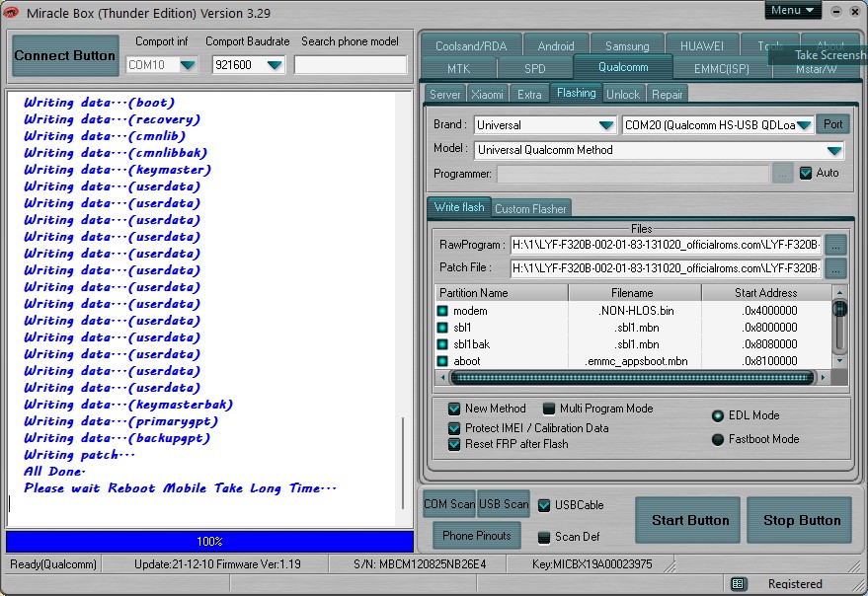The width and height of the screenshot is (868, 596).
Task: Switch to the MTK tab
Action: coord(459,69)
